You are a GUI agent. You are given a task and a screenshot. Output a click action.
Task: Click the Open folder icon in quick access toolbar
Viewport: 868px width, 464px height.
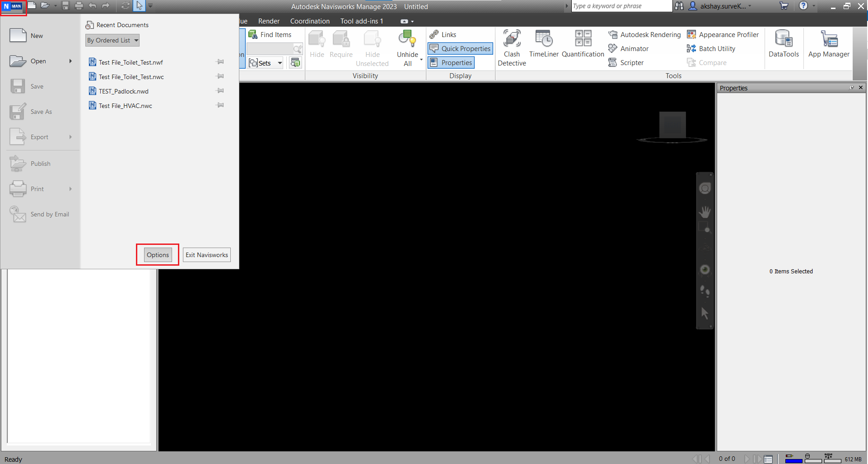pyautogui.click(x=45, y=5)
